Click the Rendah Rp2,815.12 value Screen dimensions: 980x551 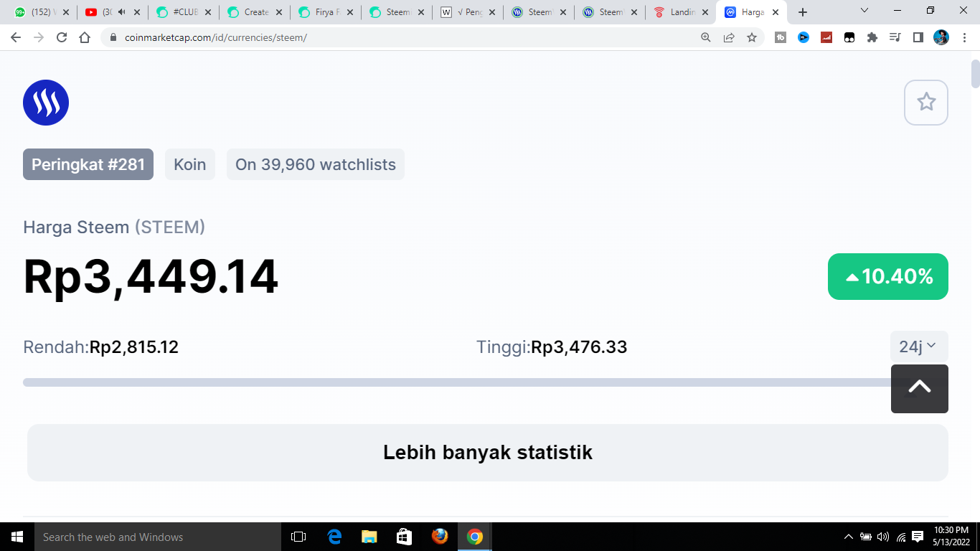[x=134, y=347]
